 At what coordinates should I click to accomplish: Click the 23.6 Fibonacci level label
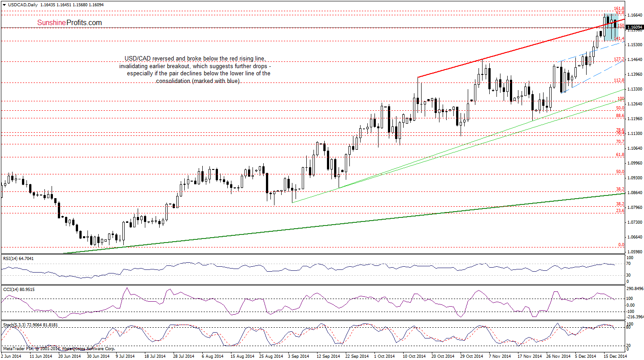click(x=620, y=210)
